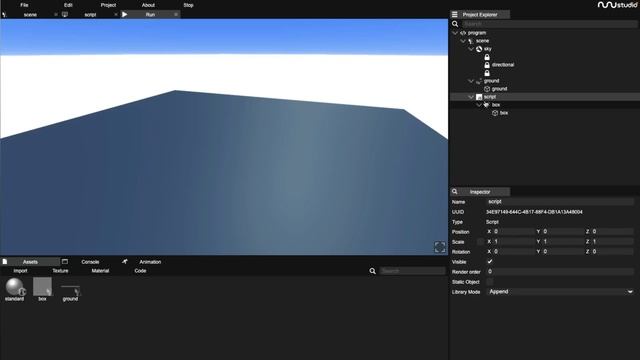Screen dimensions: 640x360
Task: Click the Project Explorer search magnifier icon
Action: [455, 24]
